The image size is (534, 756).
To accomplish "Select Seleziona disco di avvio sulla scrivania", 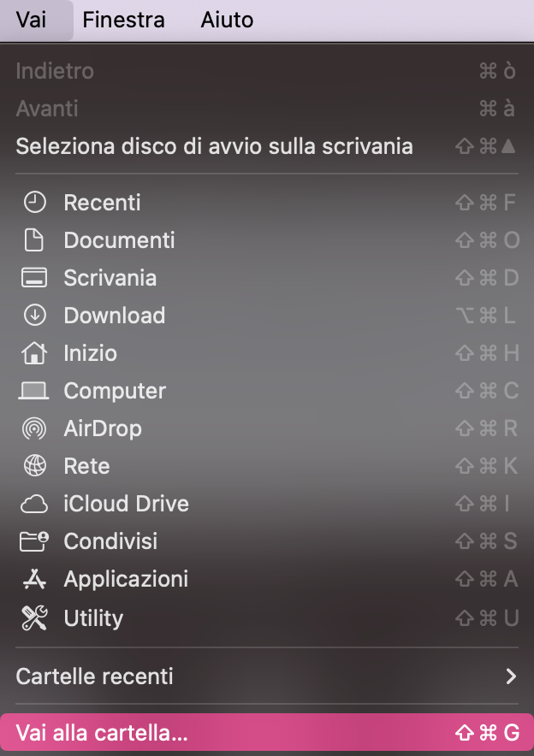I will click(214, 146).
